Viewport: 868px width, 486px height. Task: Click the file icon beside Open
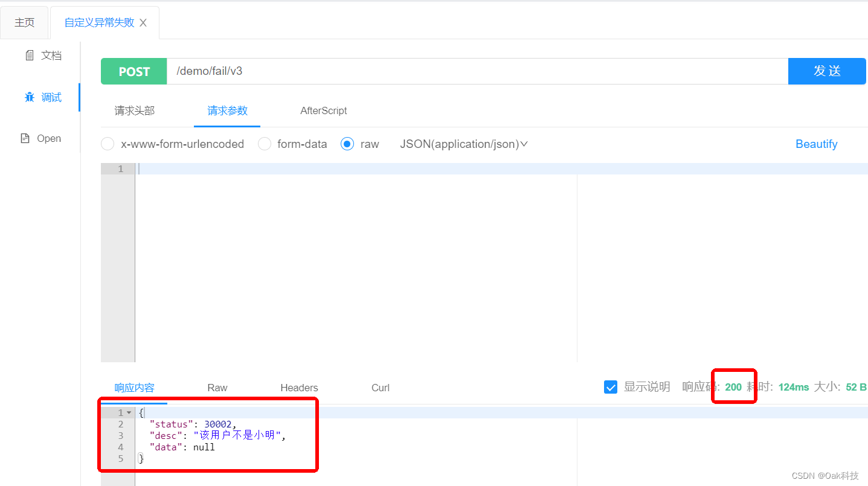(x=25, y=138)
